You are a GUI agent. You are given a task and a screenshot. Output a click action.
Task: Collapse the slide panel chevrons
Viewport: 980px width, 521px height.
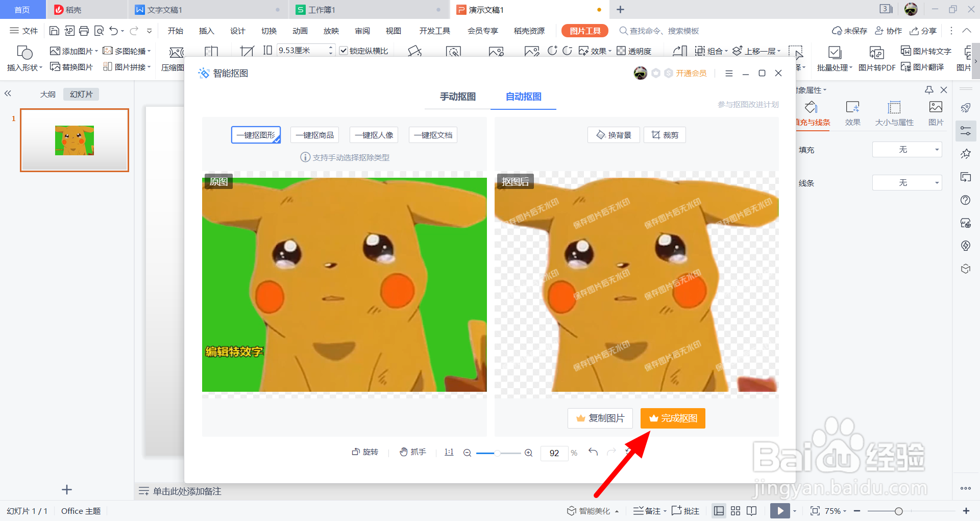point(8,93)
